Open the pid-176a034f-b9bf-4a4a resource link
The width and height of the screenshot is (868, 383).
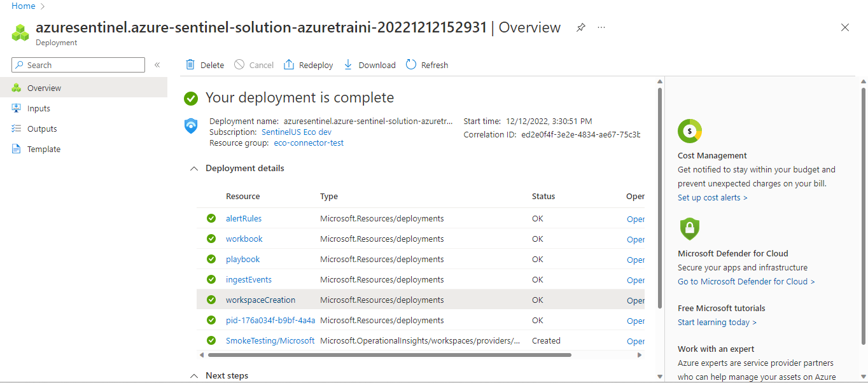pos(270,321)
